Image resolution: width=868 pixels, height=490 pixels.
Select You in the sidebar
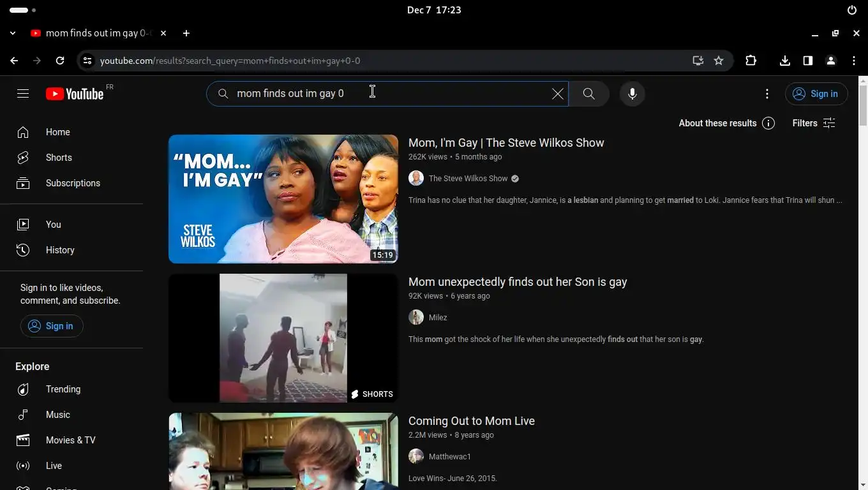click(71, 225)
